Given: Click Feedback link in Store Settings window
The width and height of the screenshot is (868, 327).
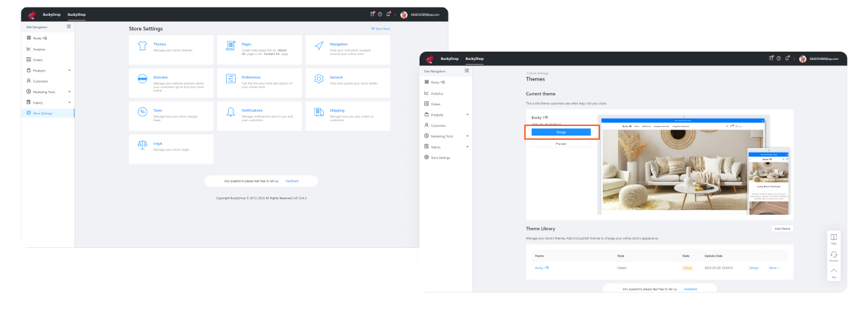Looking at the screenshot, I should 292,181.
